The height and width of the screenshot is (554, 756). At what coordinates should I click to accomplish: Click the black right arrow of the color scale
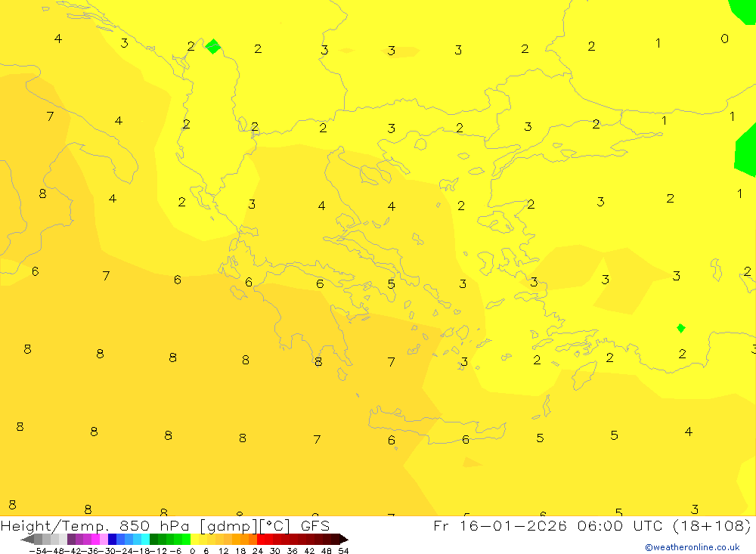click(344, 540)
